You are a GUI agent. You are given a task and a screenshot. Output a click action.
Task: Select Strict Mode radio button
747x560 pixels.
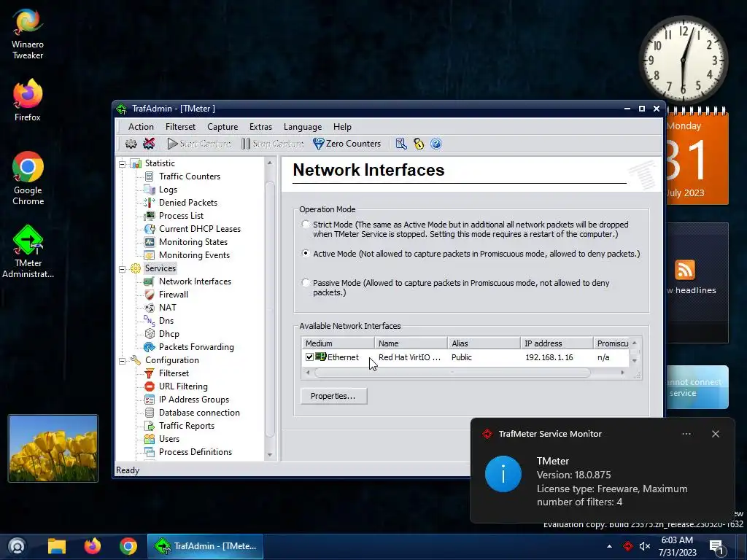tap(306, 225)
